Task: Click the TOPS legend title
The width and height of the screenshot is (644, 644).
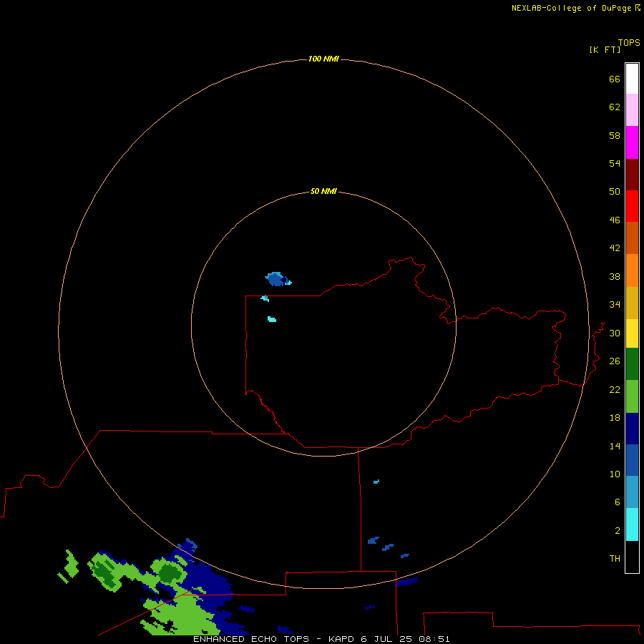Action: tap(629, 42)
